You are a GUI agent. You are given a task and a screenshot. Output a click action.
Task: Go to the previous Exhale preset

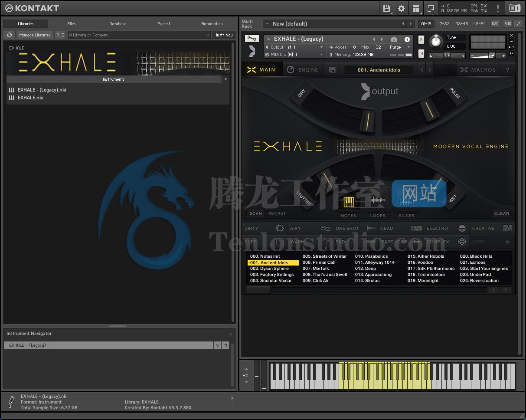point(422,70)
